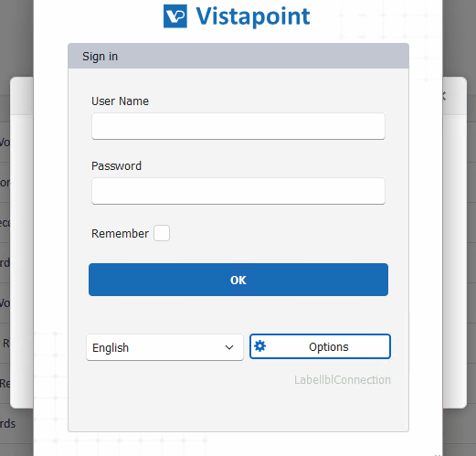Click the empty area below LabellblConnection
476x456 pixels.
tap(238, 408)
